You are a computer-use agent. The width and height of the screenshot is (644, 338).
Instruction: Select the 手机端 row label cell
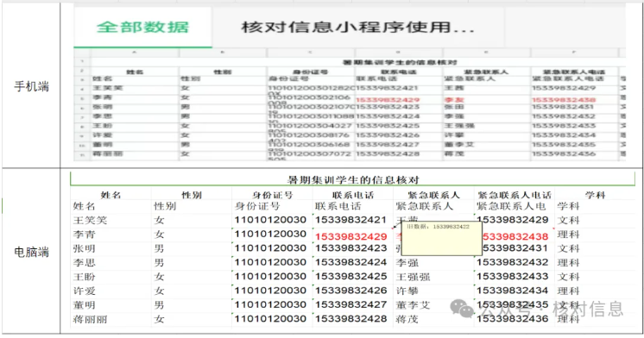[x=31, y=86]
